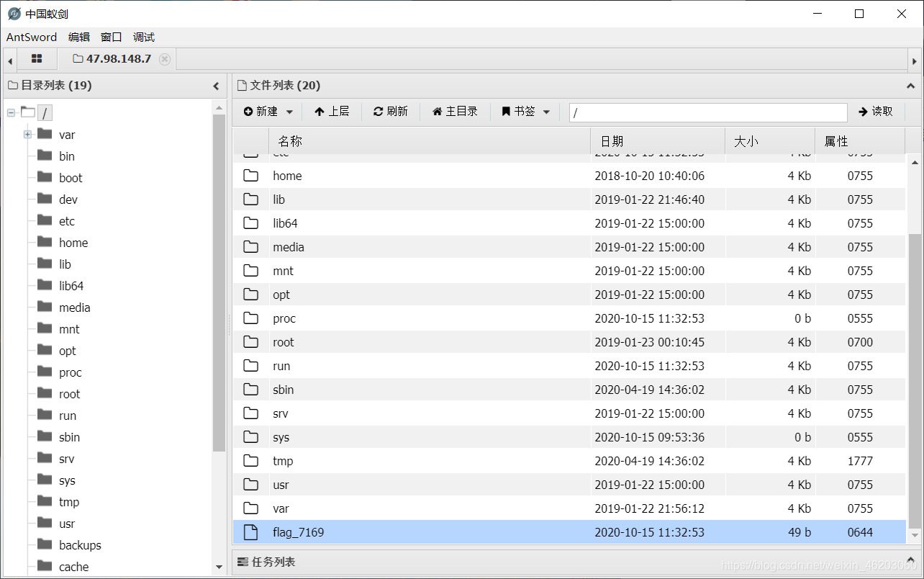Select the bin folder in directory tree

67,156
